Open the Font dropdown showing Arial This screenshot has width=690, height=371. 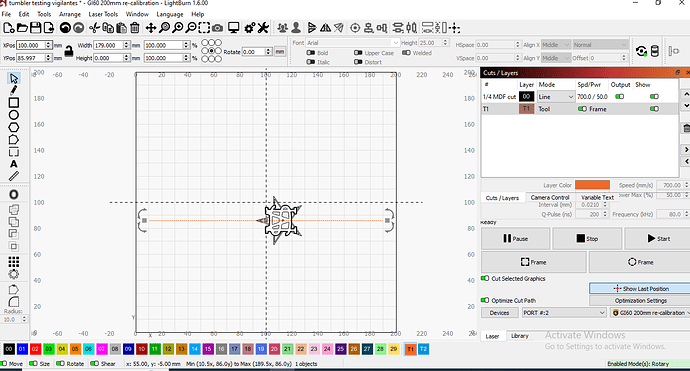coord(352,43)
